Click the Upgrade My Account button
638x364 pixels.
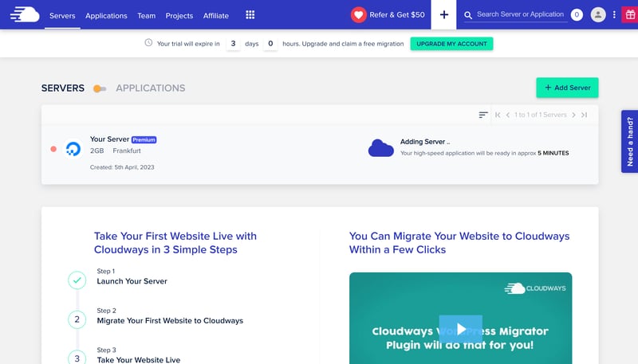(x=451, y=44)
